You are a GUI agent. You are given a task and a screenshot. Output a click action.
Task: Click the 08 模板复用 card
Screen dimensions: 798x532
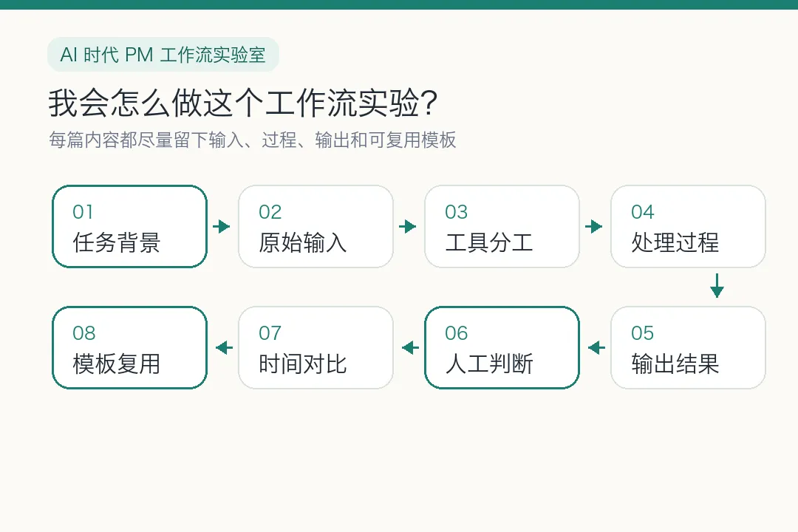pos(130,348)
